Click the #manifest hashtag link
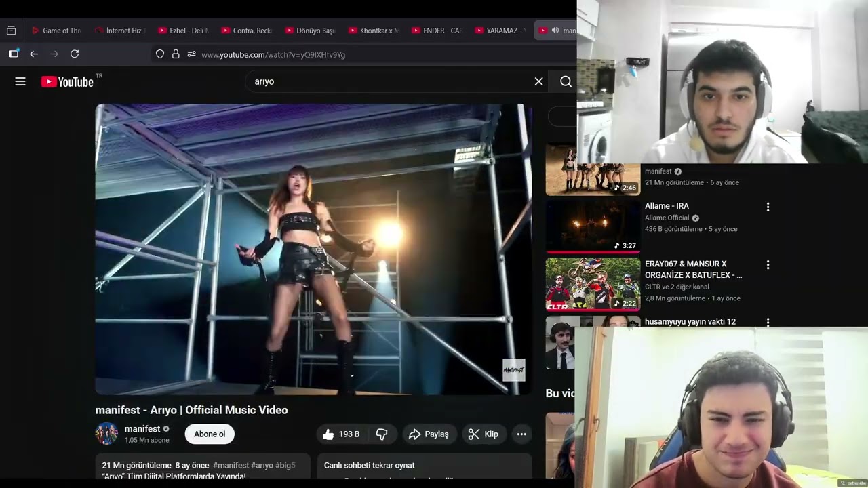Image resolution: width=868 pixels, height=488 pixels. click(x=231, y=466)
